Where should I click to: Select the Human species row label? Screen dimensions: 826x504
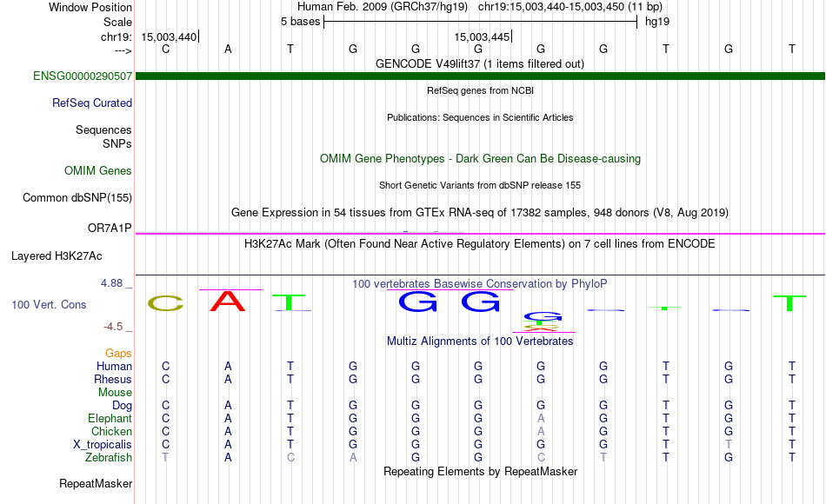[114, 366]
